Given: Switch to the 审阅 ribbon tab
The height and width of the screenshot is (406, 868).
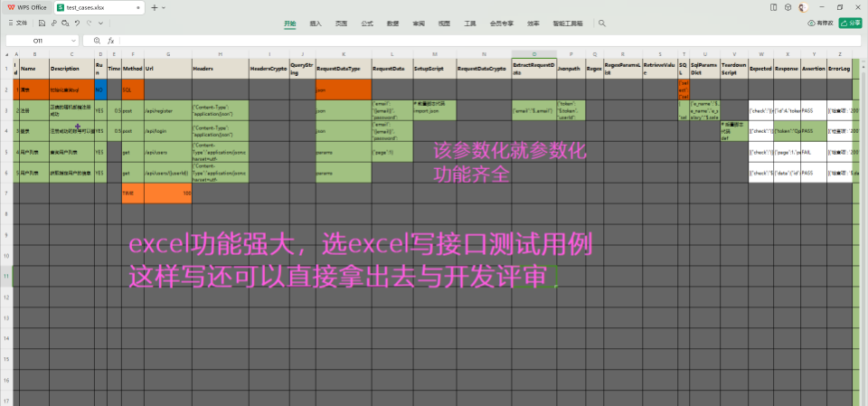Looking at the screenshot, I should [419, 24].
